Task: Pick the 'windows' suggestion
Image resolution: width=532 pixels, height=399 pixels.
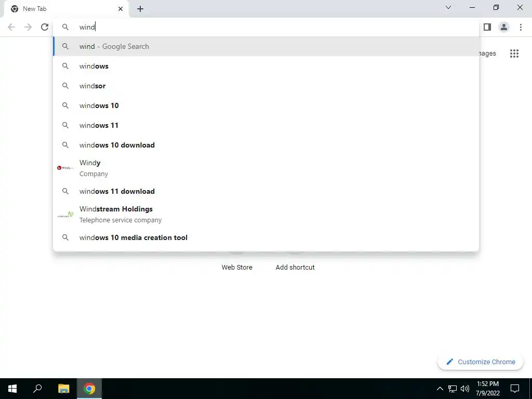Action: (x=266, y=66)
